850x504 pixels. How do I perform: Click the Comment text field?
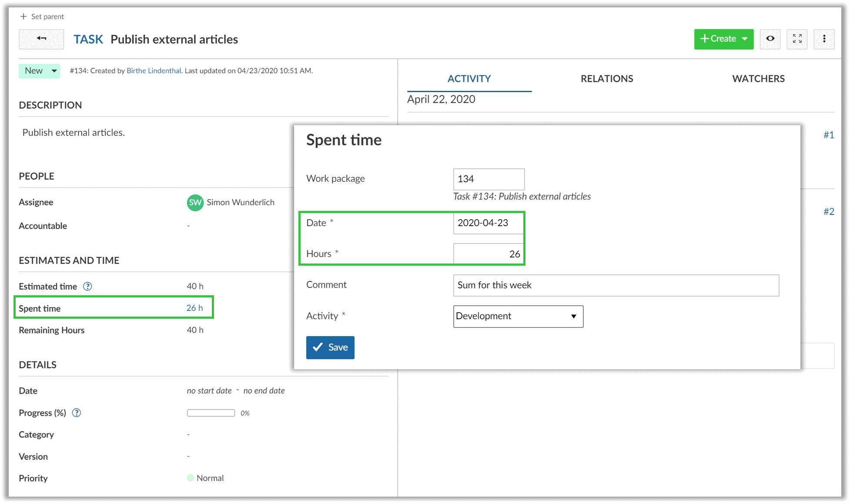coord(616,285)
